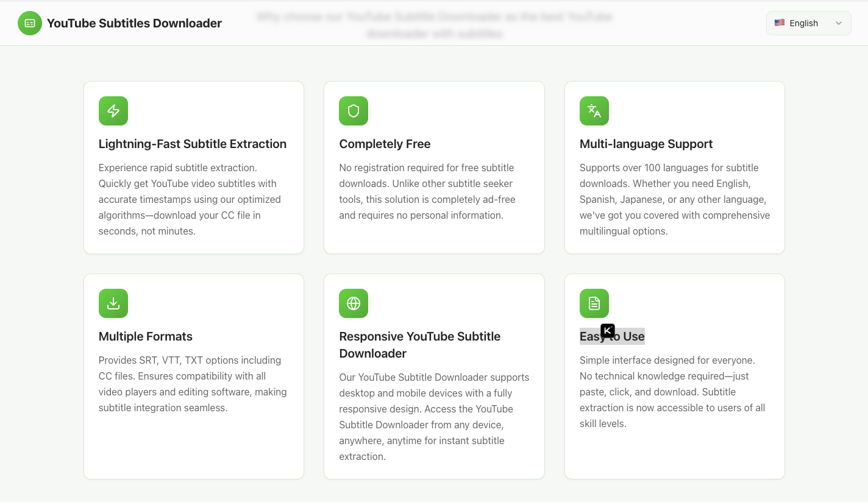The height and width of the screenshot is (502, 868).
Task: Click the text 'No registration required for free subtitle'
Action: click(427, 168)
